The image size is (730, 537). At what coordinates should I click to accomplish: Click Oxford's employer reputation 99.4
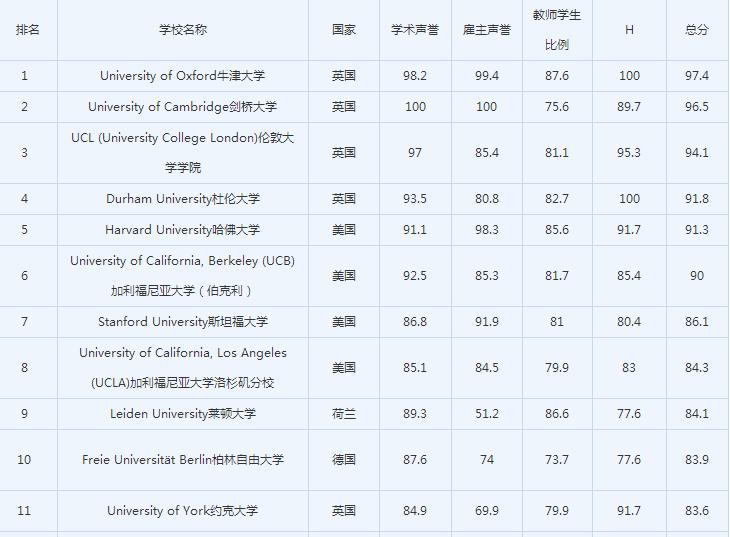[487, 76]
